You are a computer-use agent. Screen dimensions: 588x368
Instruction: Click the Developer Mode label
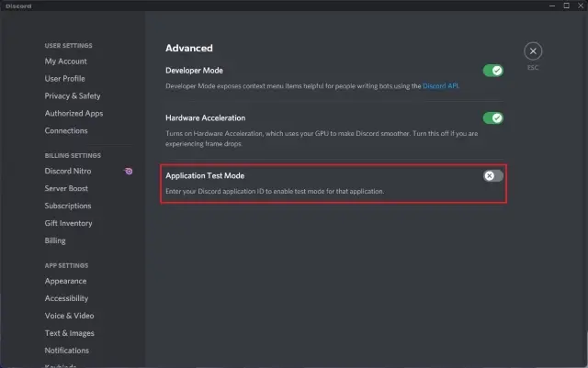(x=194, y=71)
